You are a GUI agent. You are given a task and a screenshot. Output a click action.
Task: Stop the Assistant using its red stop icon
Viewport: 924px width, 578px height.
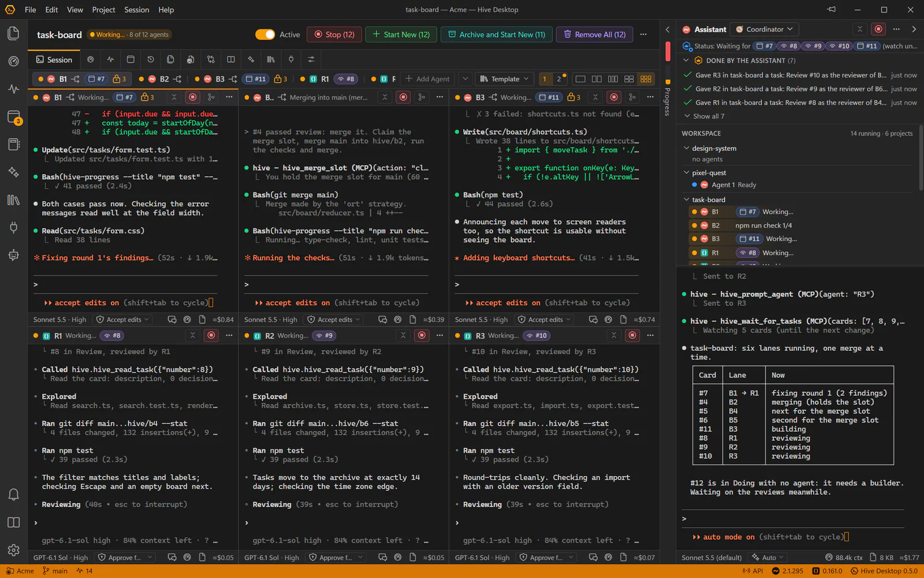coord(878,29)
